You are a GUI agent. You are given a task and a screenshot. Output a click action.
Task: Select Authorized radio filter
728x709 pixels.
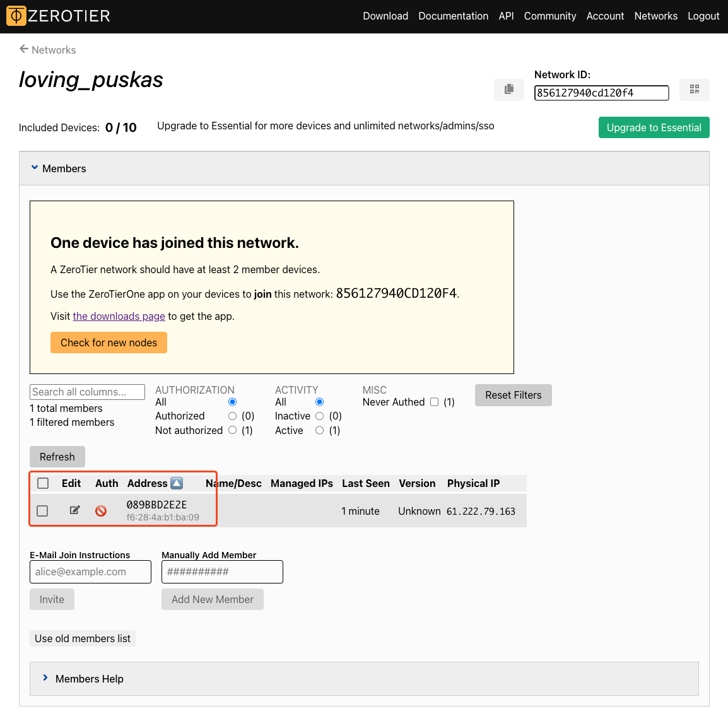tap(233, 416)
